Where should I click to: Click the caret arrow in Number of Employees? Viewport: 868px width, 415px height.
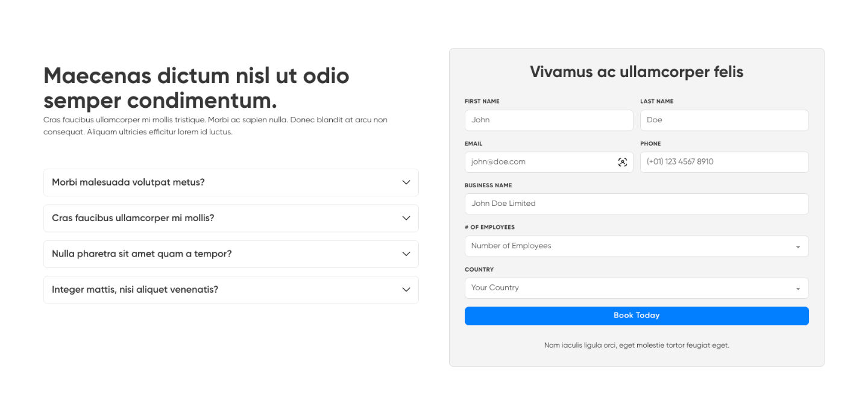[x=798, y=246]
